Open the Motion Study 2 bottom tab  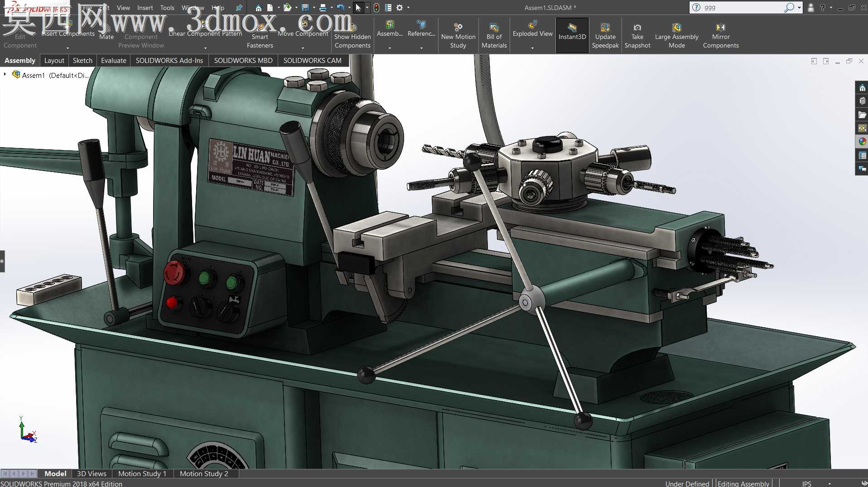[x=204, y=473]
